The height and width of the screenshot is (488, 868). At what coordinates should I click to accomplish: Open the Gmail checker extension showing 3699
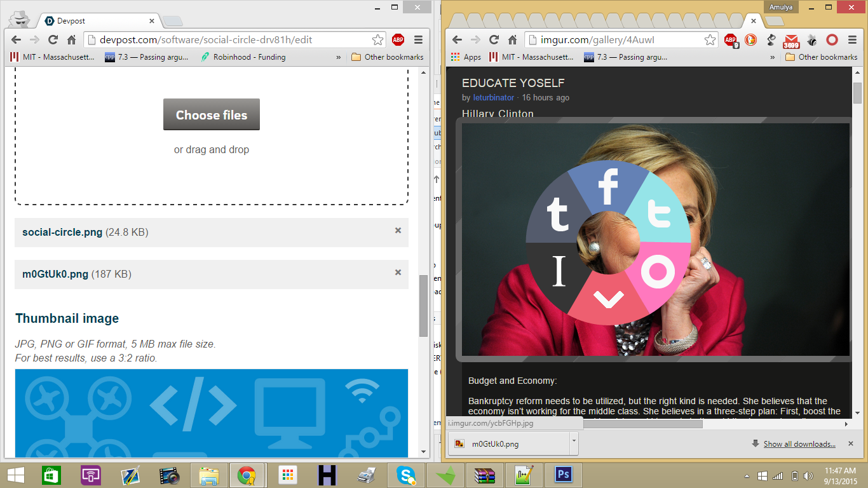[791, 41]
